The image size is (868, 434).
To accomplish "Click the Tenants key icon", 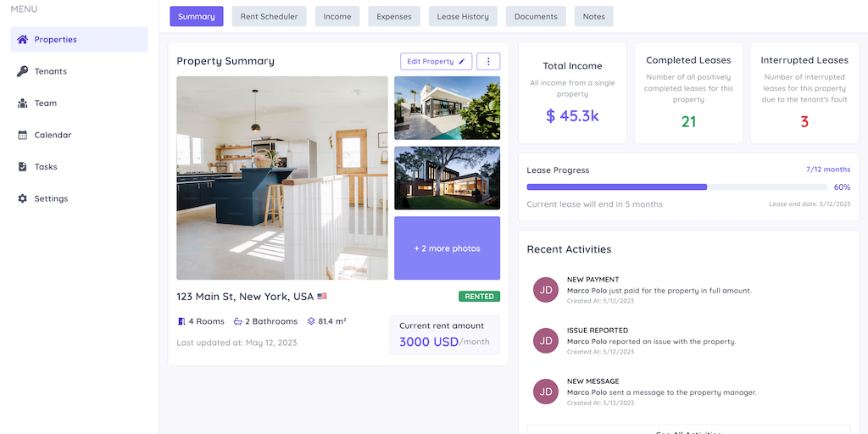I will coord(22,71).
